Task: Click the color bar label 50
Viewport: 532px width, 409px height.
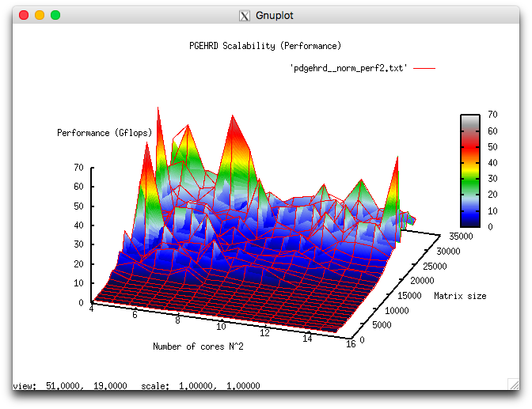Action: pyautogui.click(x=492, y=147)
